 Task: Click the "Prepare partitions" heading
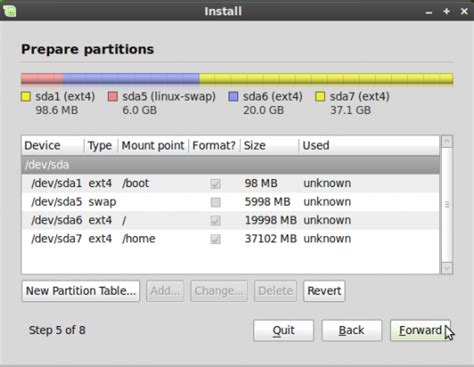pos(87,49)
